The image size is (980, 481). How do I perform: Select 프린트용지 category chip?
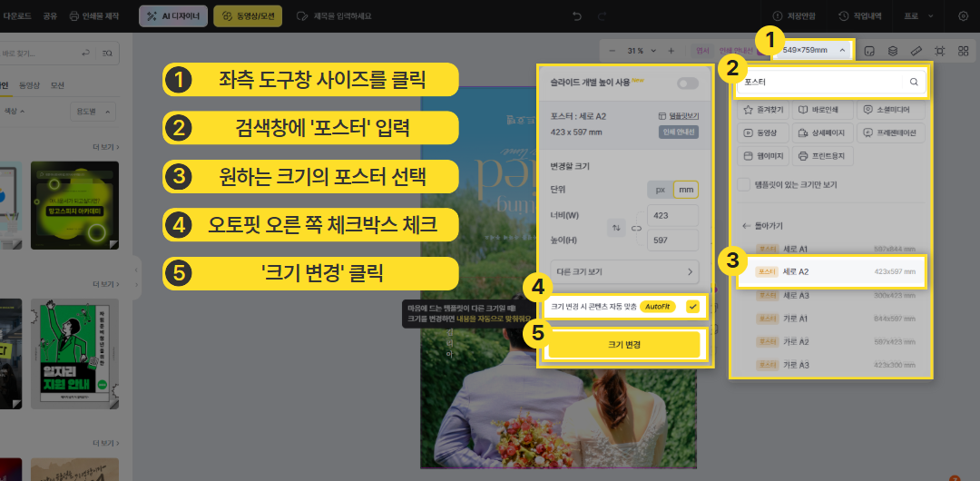pos(822,155)
